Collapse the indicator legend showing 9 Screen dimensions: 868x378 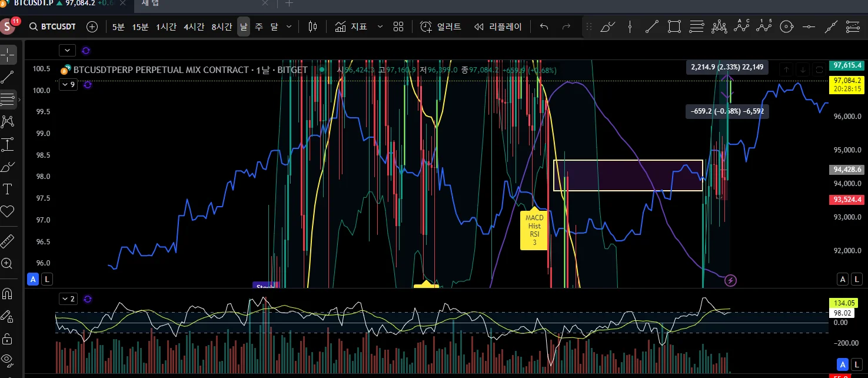(x=68, y=85)
